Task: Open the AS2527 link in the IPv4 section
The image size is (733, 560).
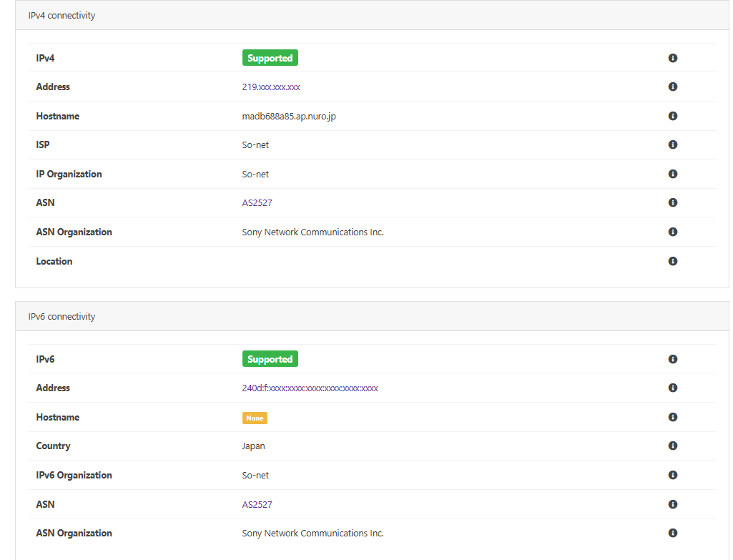Action: pos(257,203)
